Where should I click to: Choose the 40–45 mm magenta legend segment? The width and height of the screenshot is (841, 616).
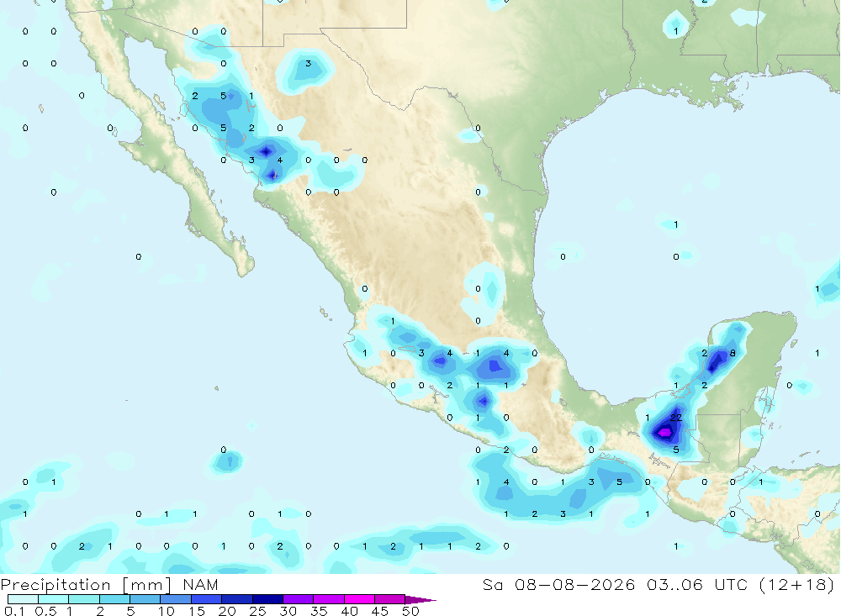point(359,599)
